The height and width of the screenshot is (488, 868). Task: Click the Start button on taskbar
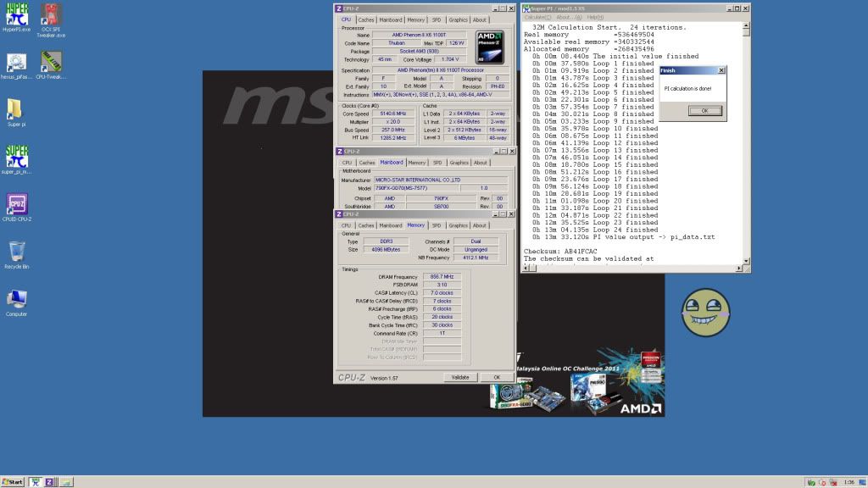tap(13, 481)
